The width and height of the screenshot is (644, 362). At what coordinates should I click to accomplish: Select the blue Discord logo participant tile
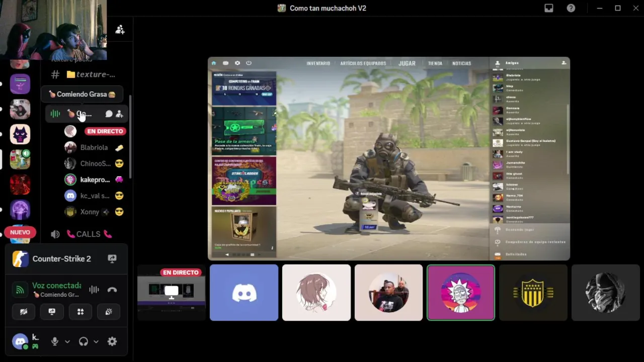[244, 293]
